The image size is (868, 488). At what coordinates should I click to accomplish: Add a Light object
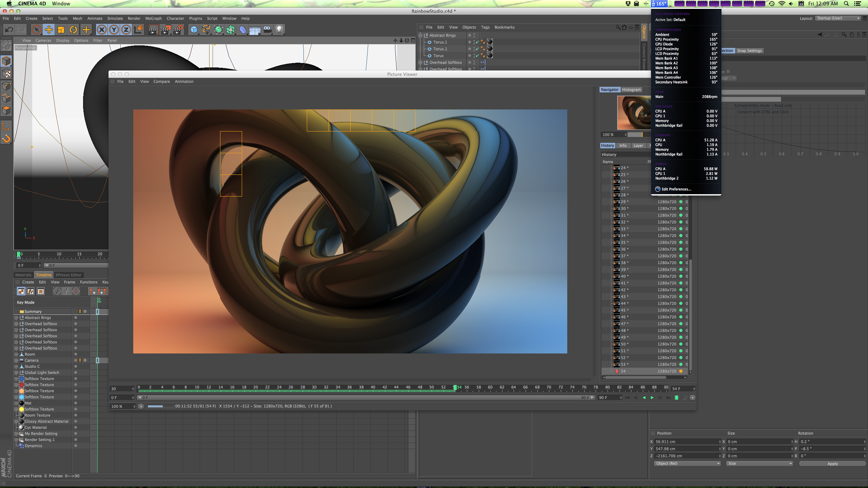(x=279, y=30)
